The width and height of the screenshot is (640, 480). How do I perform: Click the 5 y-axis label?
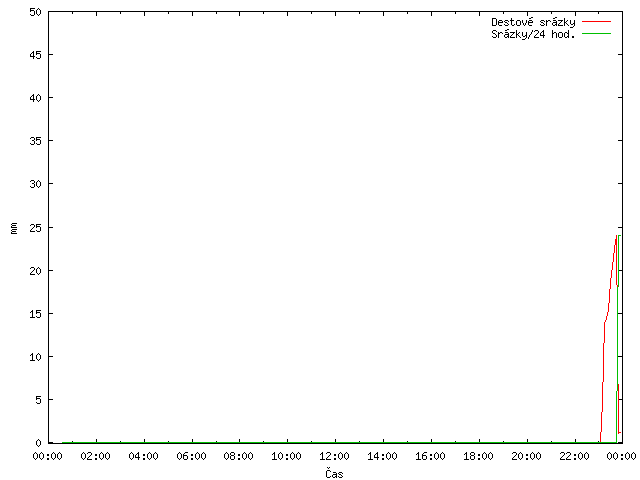38,400
